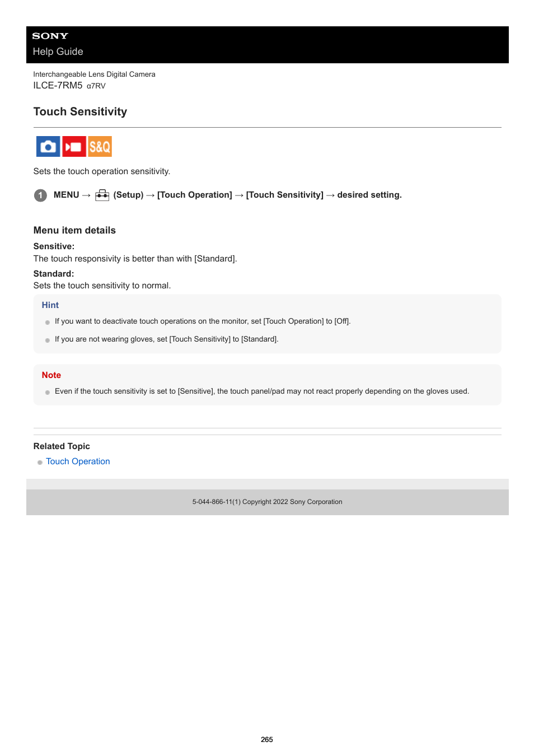This screenshot has width=534, height=756.
Task: Click the blue still camera mode icon
Action: [x=48, y=147]
